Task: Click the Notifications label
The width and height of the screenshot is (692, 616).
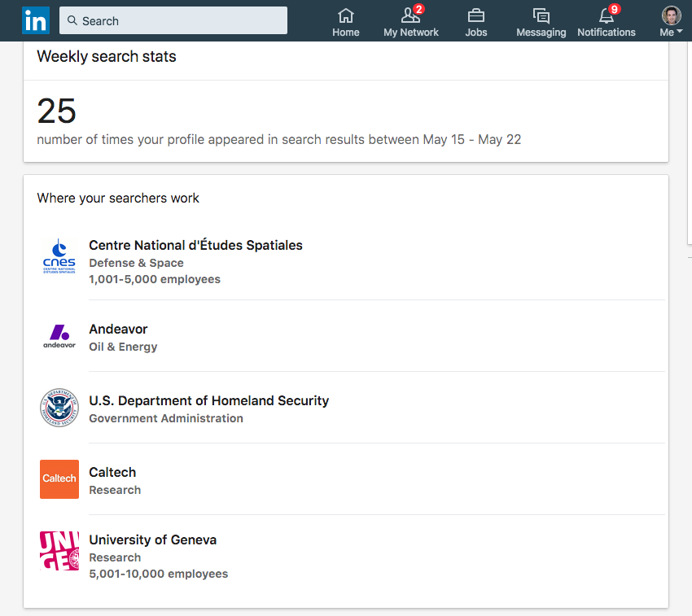Action: click(x=607, y=33)
